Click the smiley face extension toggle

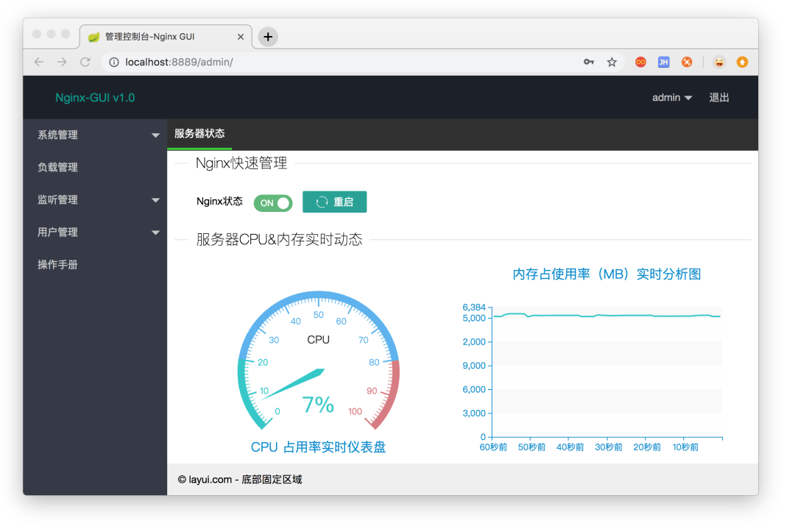(x=718, y=63)
